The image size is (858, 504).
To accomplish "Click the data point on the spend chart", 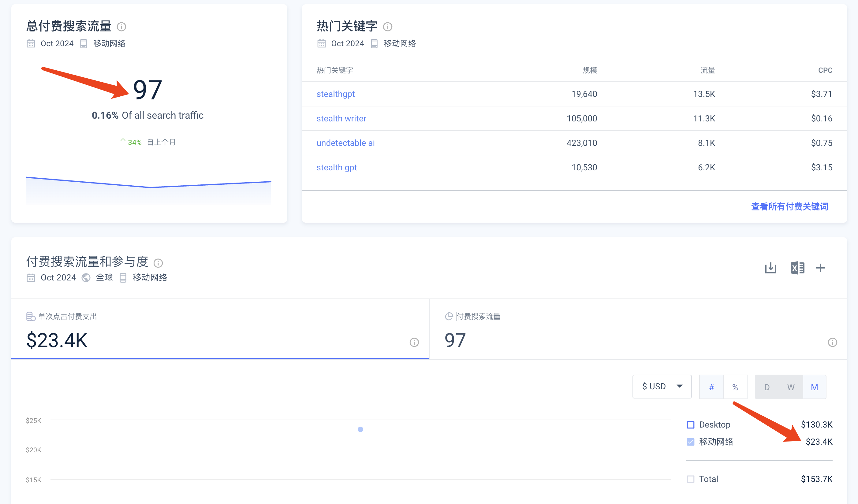I will click(x=360, y=429).
